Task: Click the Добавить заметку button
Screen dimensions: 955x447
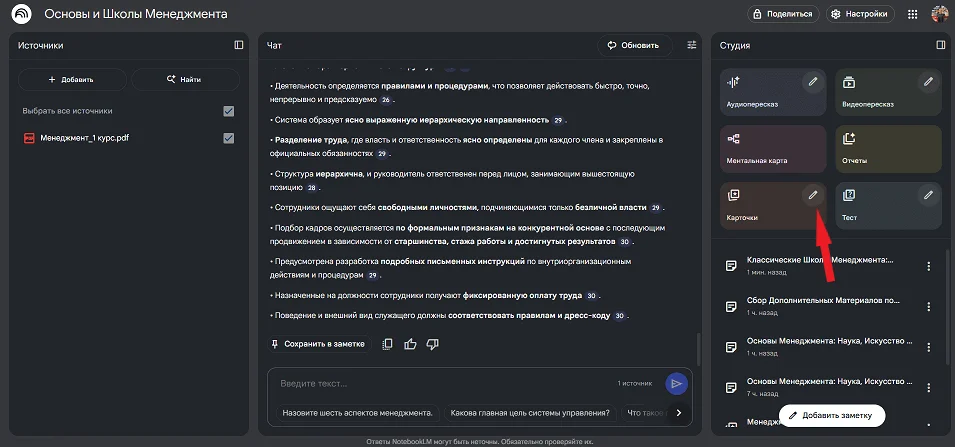Action: 831,415
